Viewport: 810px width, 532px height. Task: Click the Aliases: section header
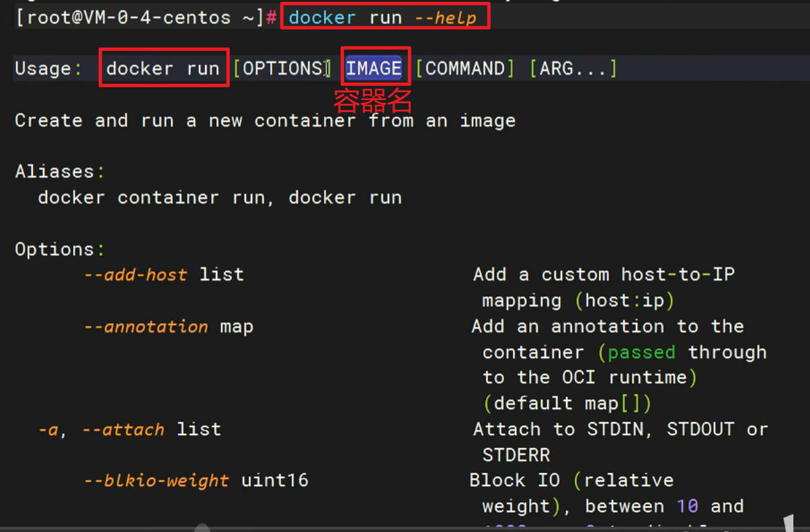coord(58,171)
